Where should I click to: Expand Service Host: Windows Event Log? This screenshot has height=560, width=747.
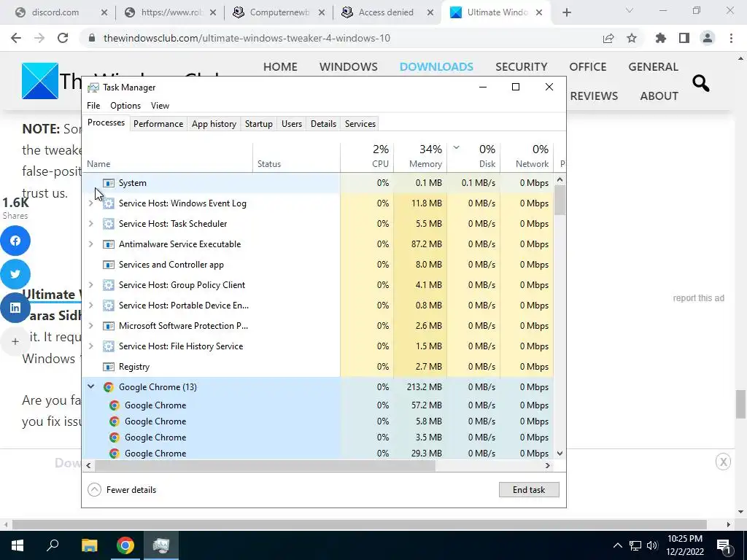(x=91, y=203)
